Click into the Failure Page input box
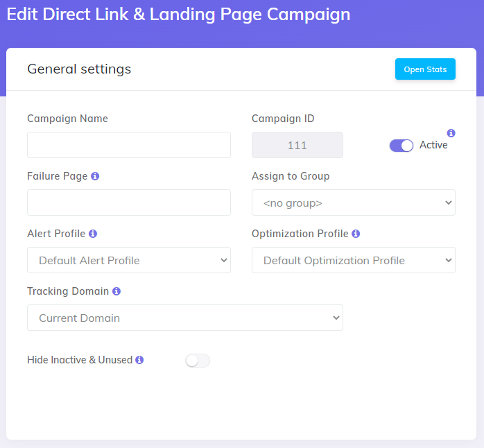Viewport: 484px width, 448px height. [x=129, y=203]
